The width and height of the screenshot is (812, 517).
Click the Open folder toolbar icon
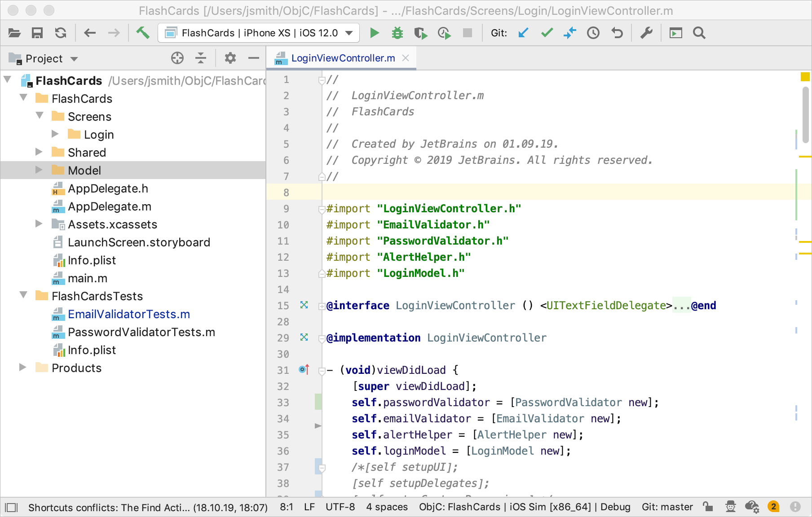coord(14,33)
